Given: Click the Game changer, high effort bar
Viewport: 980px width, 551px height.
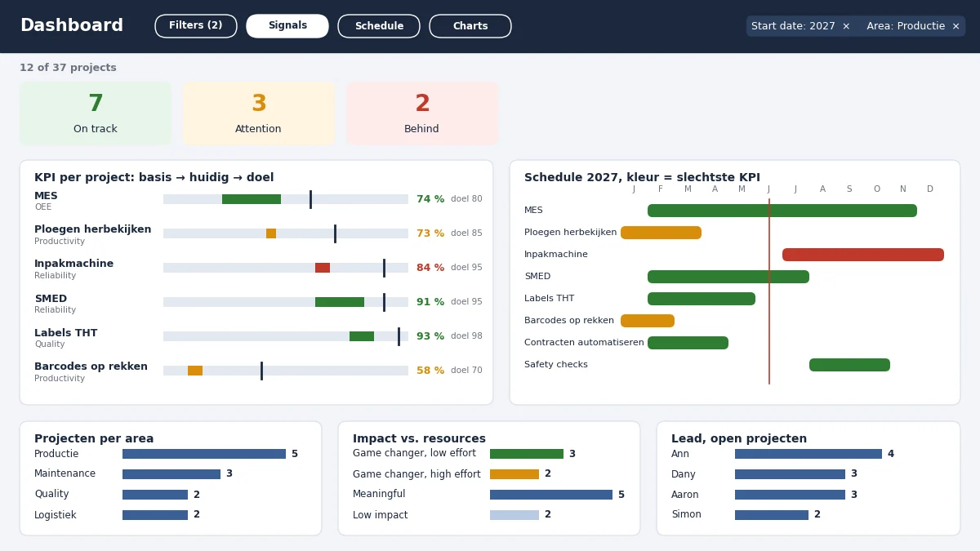Looking at the screenshot, I should pos(514,474).
